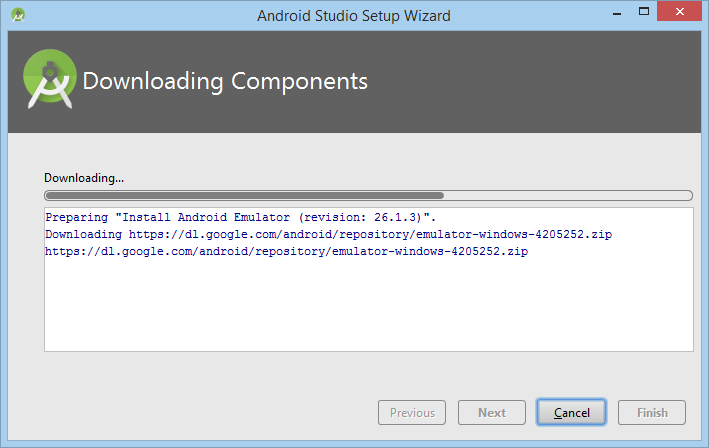Click the Downloading... status label
709x448 pixels.
pos(84,178)
